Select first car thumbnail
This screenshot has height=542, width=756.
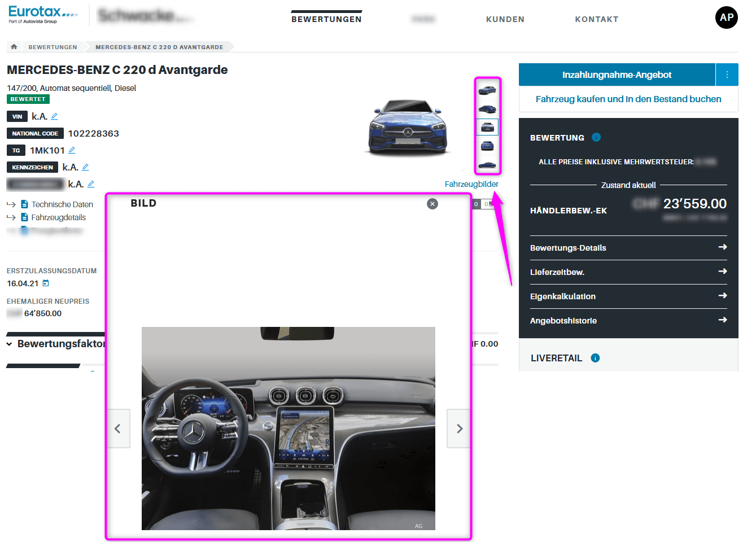tap(487, 90)
